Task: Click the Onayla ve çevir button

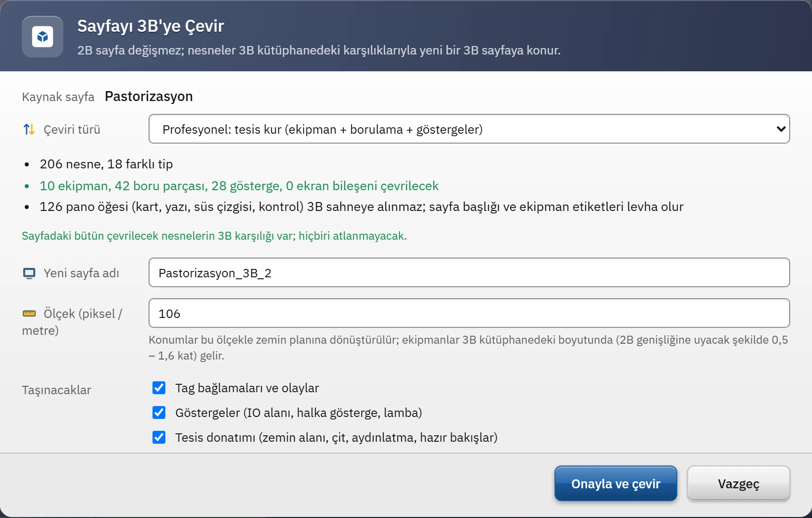Action: click(615, 483)
